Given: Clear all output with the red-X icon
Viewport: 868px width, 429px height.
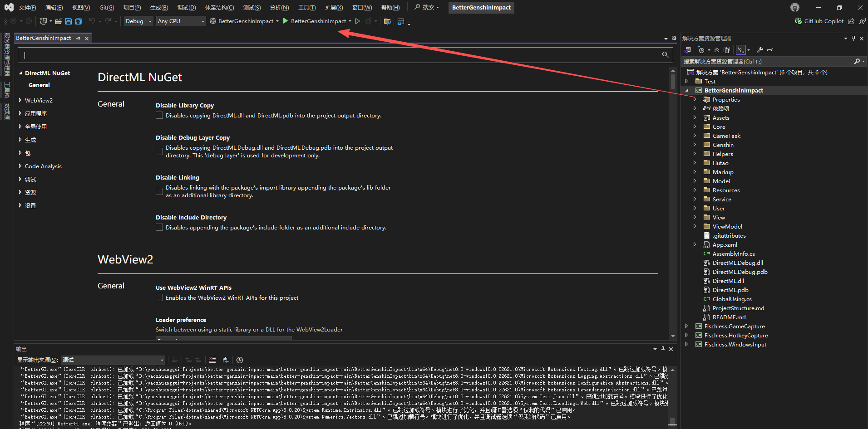Looking at the screenshot, I should tap(212, 360).
